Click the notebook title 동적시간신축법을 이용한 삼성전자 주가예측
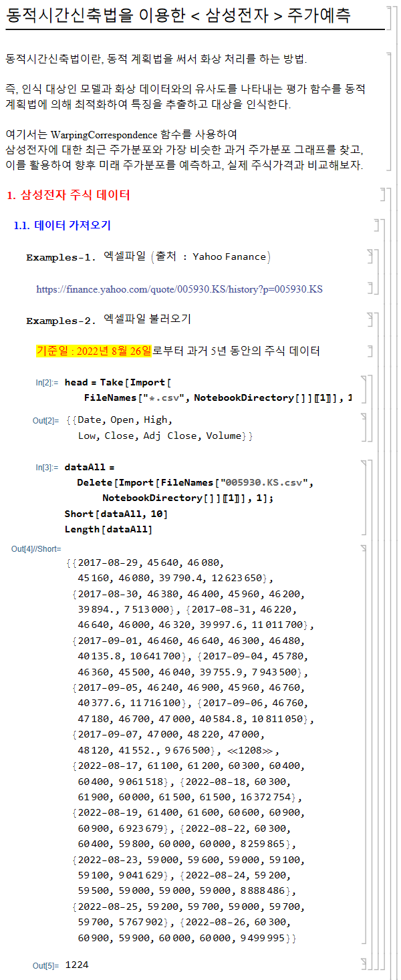The width and height of the screenshot is (401, 980). pos(177,16)
